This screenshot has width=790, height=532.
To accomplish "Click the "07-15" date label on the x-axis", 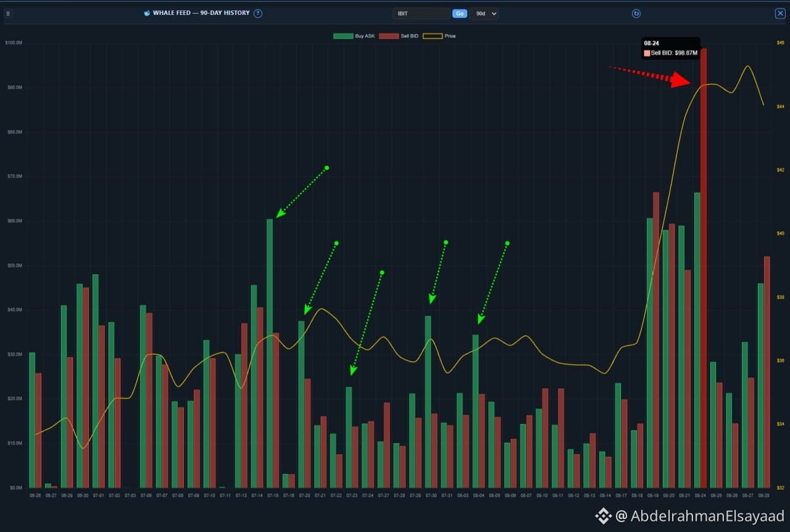I will tap(273, 496).
